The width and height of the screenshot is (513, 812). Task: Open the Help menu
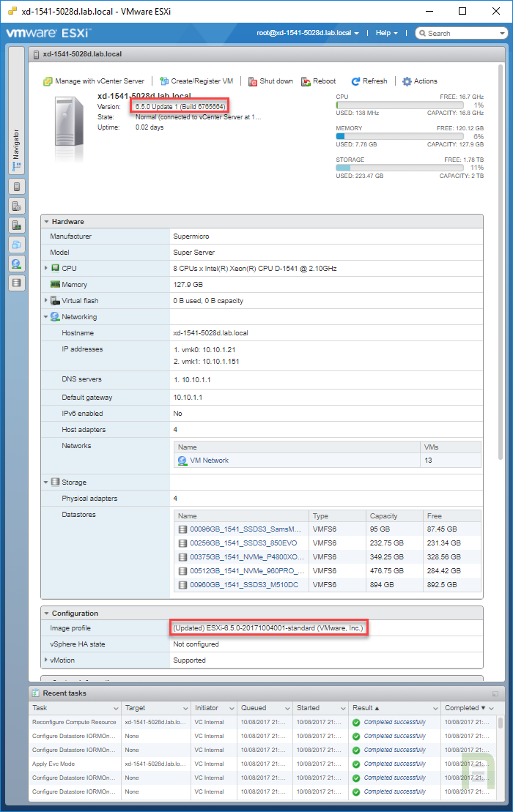pos(386,33)
